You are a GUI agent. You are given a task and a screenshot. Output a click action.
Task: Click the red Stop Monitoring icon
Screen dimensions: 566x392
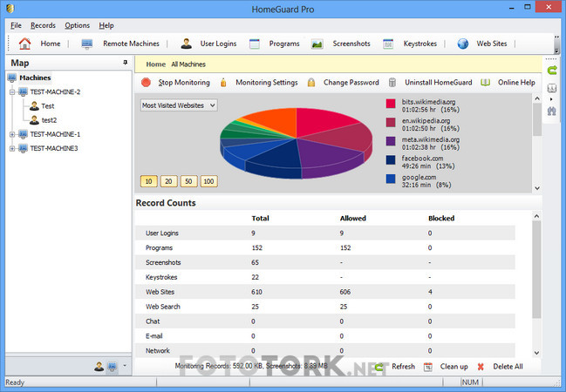(147, 83)
